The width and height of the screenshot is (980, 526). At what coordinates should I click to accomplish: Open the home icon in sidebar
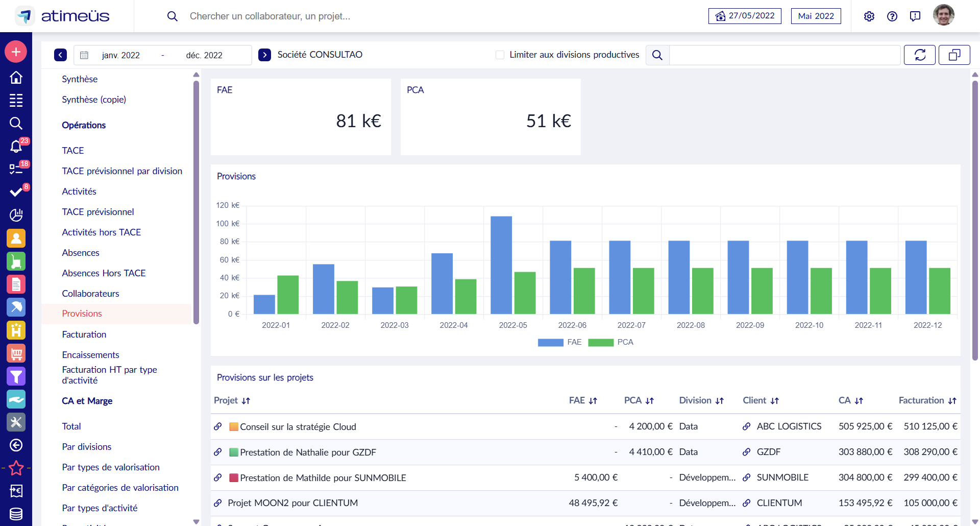coord(16,78)
